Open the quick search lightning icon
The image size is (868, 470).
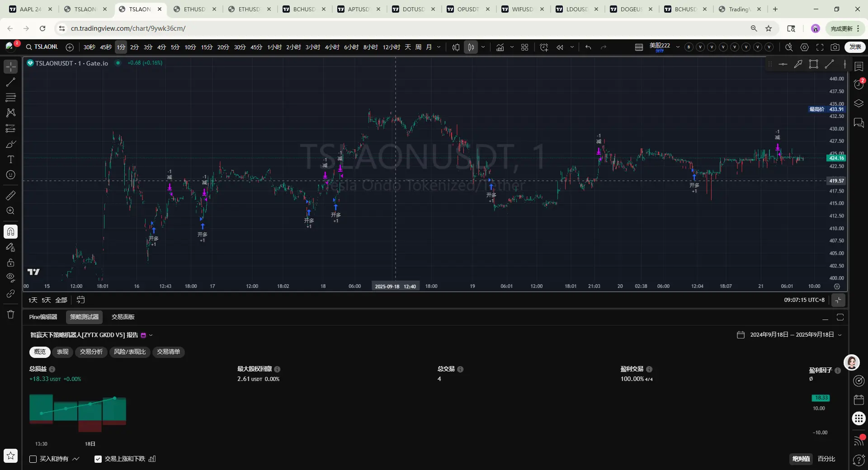tap(789, 47)
